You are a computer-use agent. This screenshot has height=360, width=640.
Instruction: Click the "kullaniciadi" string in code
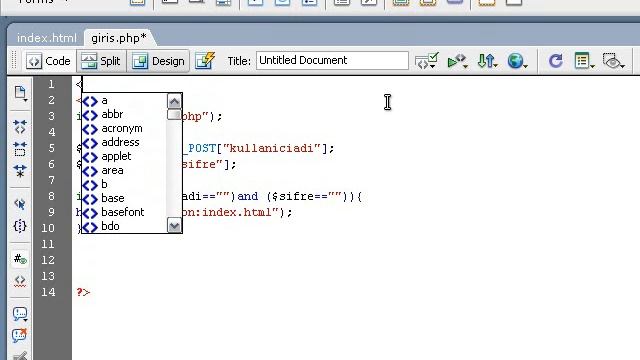(272, 148)
